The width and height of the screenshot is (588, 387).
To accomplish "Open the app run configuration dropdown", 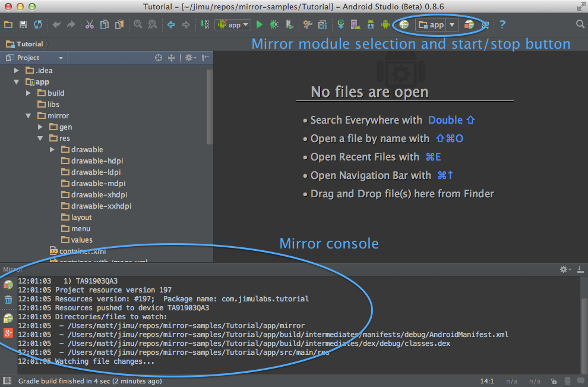I will [x=233, y=25].
